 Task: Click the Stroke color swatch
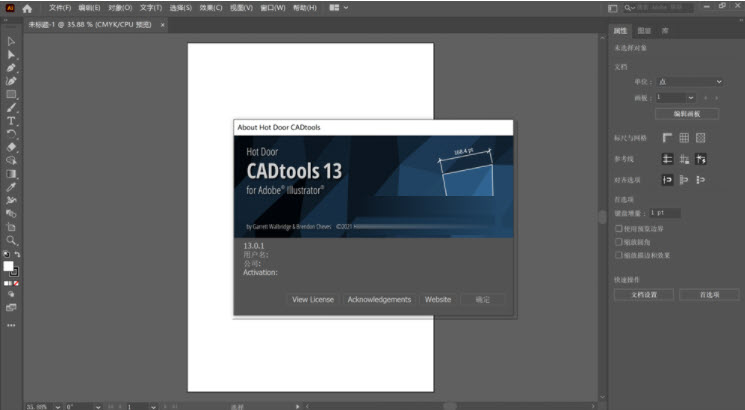point(15,272)
